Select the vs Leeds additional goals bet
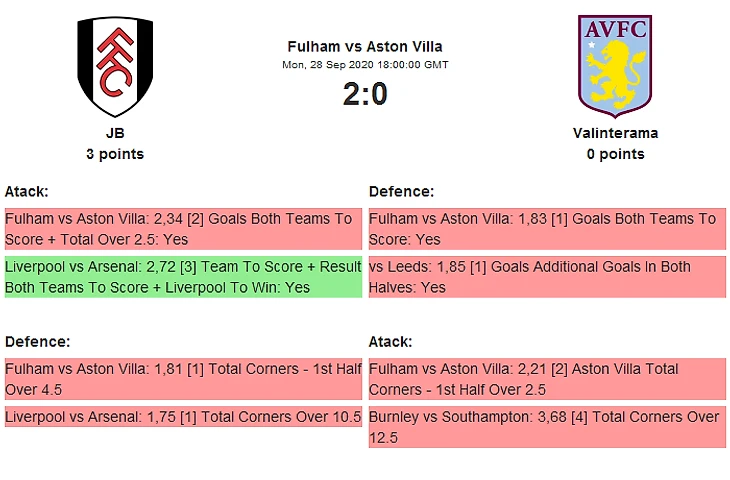730x480 pixels. pos(547,277)
